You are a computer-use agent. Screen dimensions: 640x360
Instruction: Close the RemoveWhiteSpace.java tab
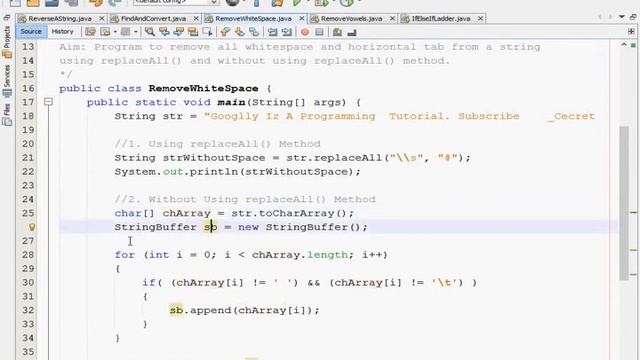(x=302, y=19)
